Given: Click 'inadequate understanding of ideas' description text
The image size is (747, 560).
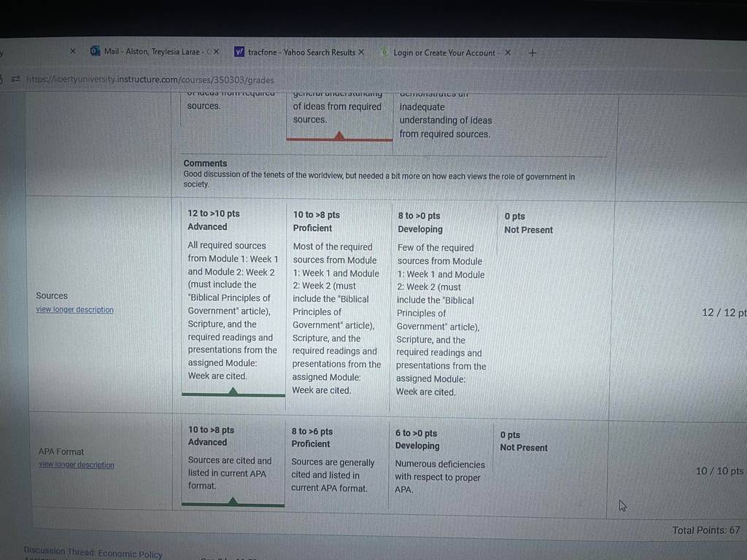Looking at the screenshot, I should (x=446, y=120).
